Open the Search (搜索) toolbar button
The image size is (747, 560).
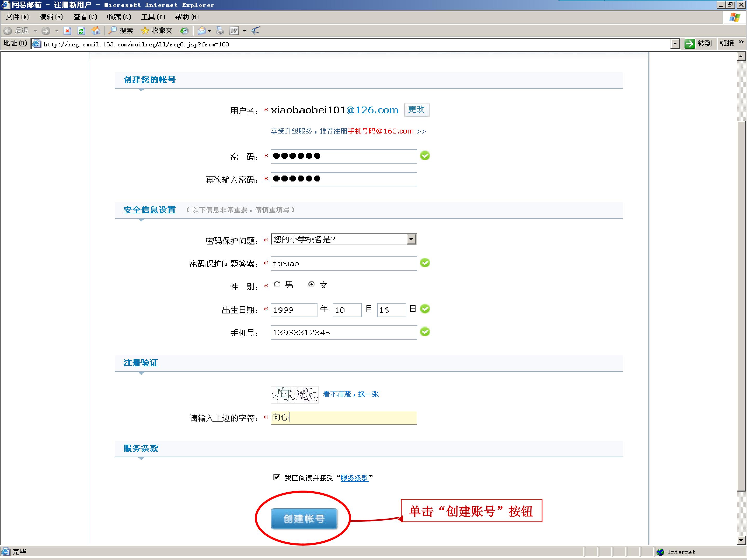pos(121,31)
